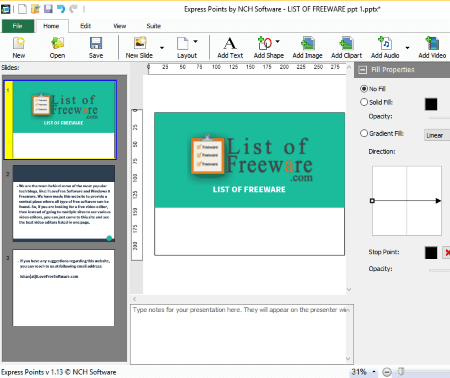450x378 pixels.
Task: Click the Express Points app icon
Action: pyautogui.click(x=5, y=9)
